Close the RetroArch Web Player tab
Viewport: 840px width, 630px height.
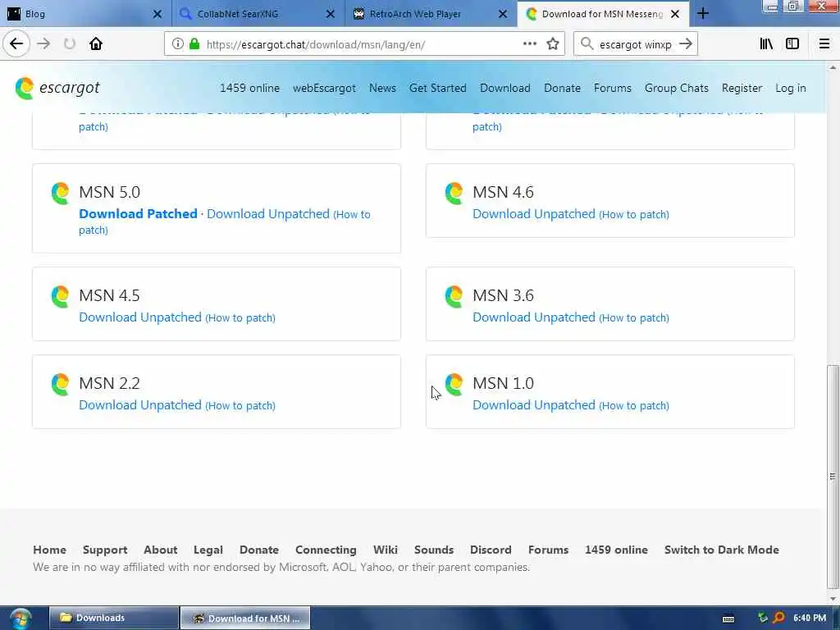coord(503,14)
